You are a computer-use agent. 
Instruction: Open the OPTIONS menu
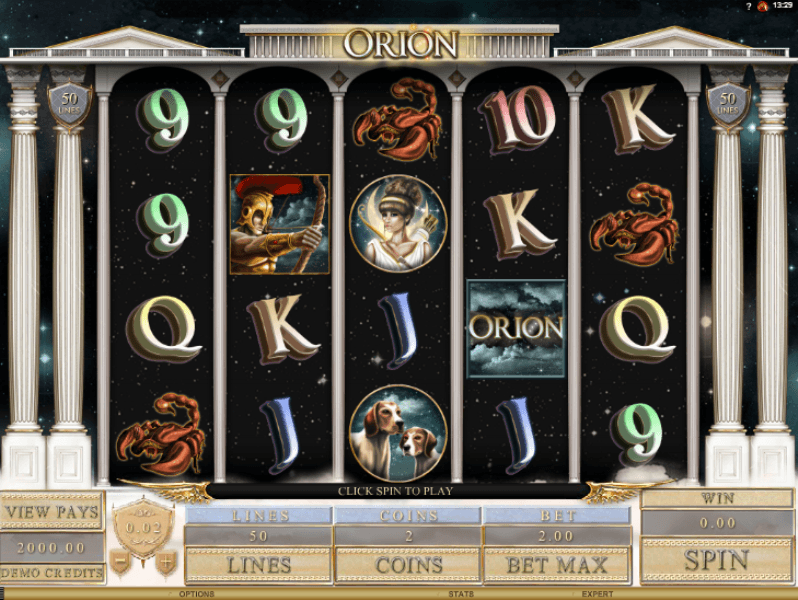[196, 594]
